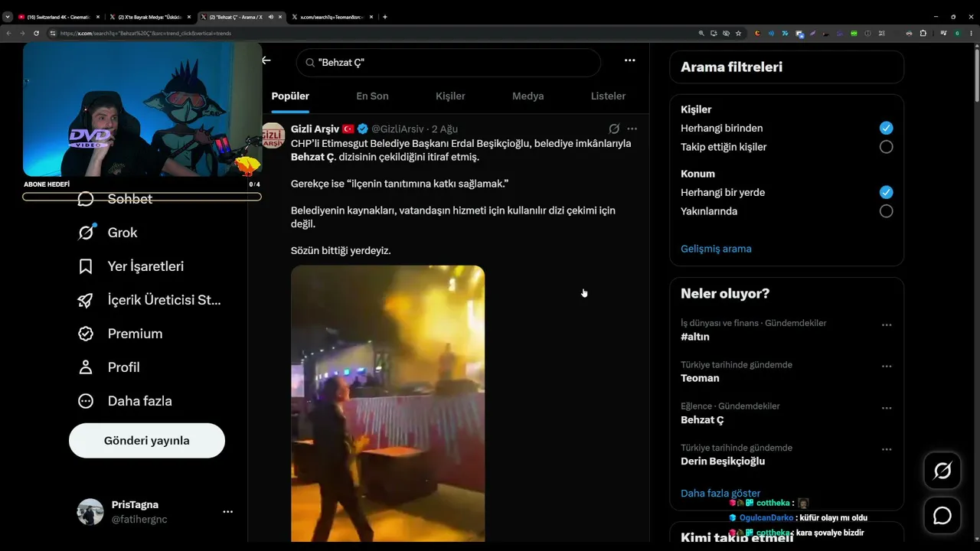Open options for the Teoman trend
Screen dimensions: 980x551
(x=887, y=367)
